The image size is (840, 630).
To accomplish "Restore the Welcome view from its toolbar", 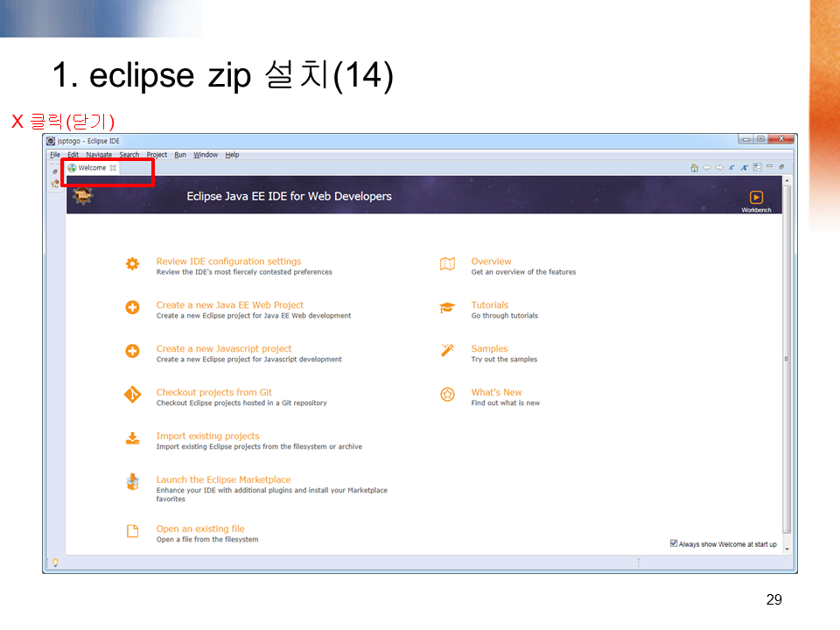I will click(781, 167).
